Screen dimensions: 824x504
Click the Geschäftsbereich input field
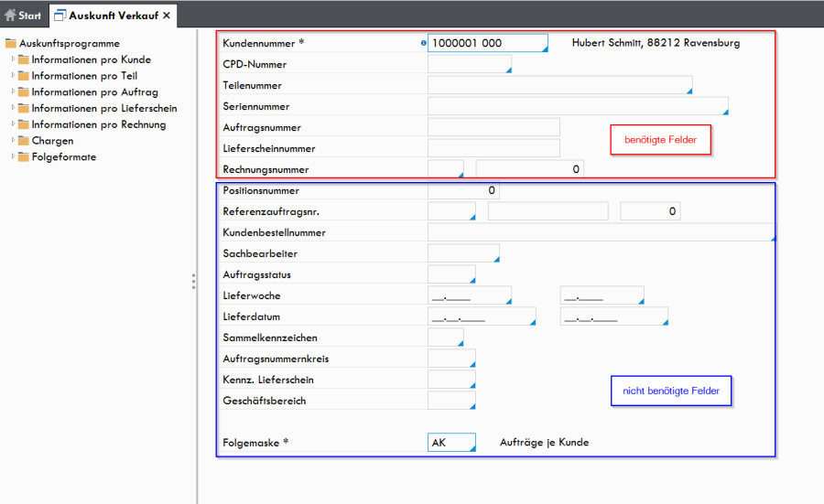click(451, 400)
